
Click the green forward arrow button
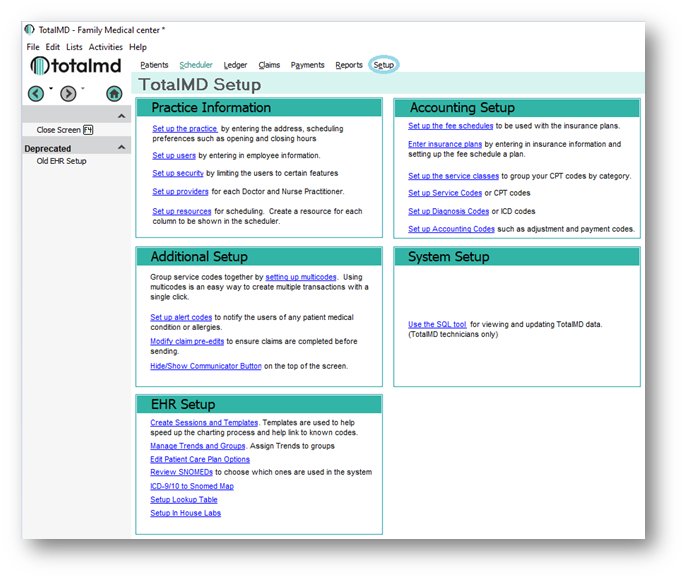click(68, 93)
